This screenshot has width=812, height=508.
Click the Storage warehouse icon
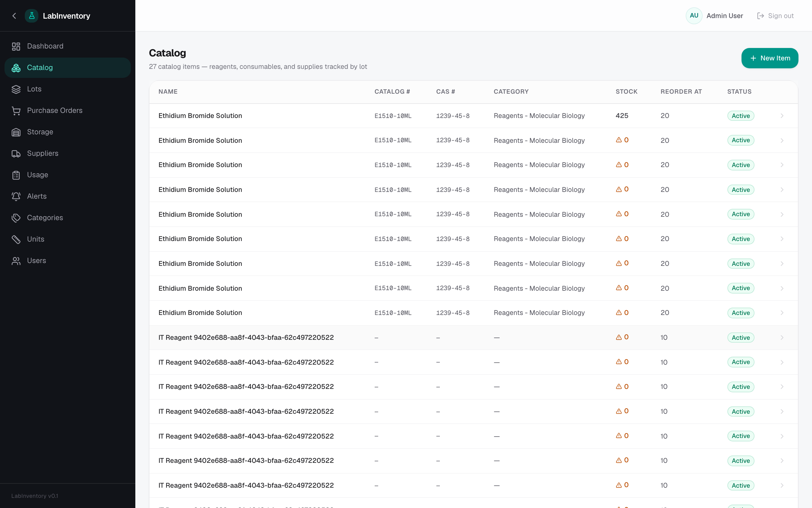point(16,132)
